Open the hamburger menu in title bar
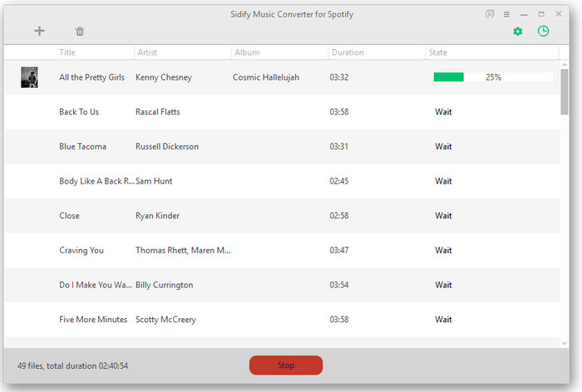 [x=506, y=14]
